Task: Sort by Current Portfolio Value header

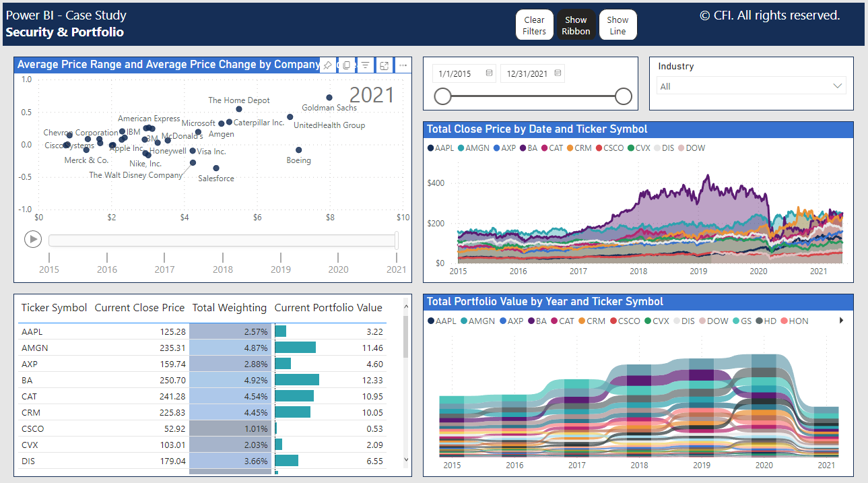Action: coord(328,308)
